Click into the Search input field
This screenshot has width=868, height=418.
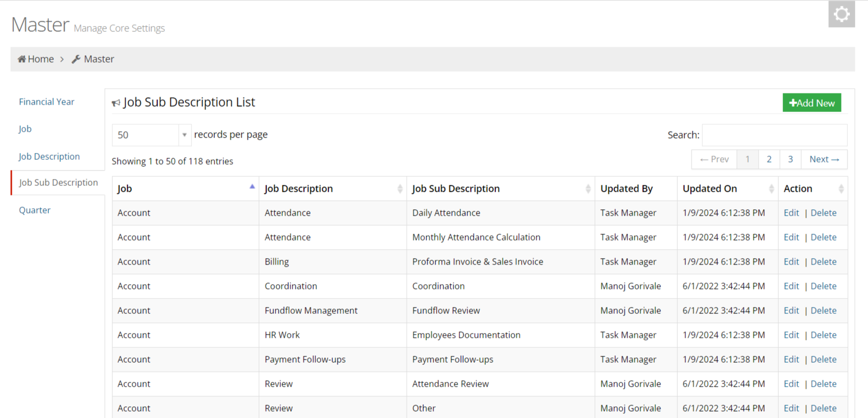coord(774,135)
